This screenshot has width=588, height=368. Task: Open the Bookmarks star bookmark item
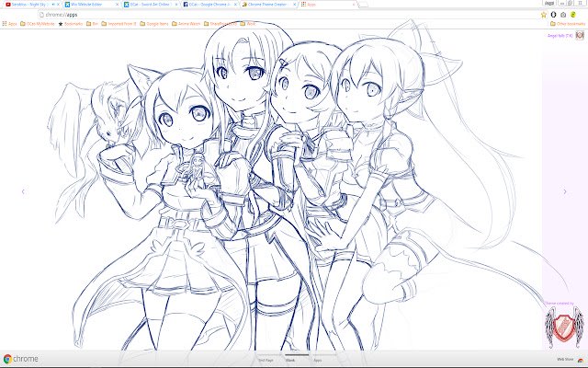(71, 24)
